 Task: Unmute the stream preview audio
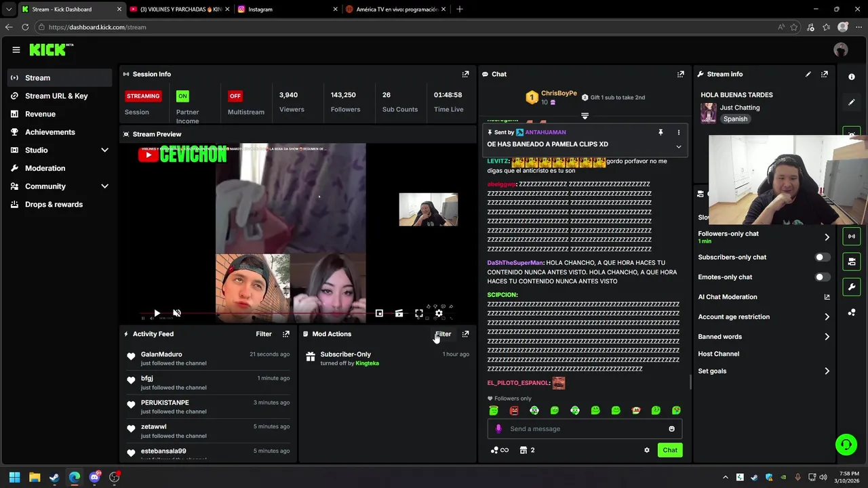point(177,313)
